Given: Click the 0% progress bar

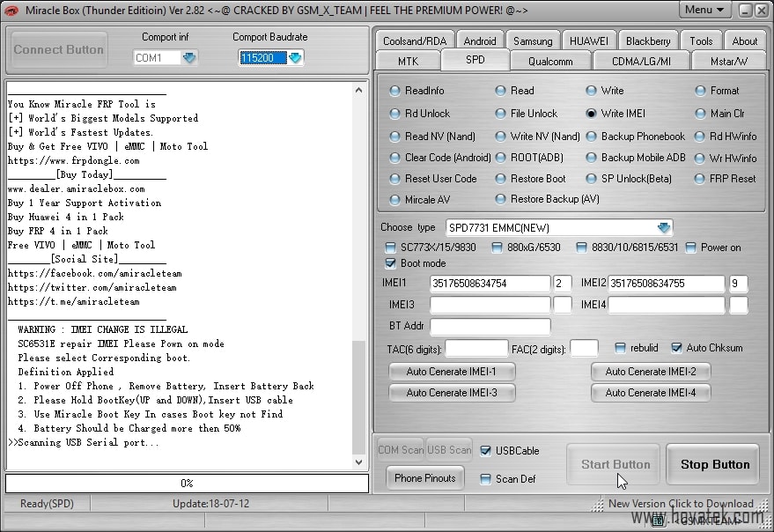Looking at the screenshot, I should click(x=187, y=484).
